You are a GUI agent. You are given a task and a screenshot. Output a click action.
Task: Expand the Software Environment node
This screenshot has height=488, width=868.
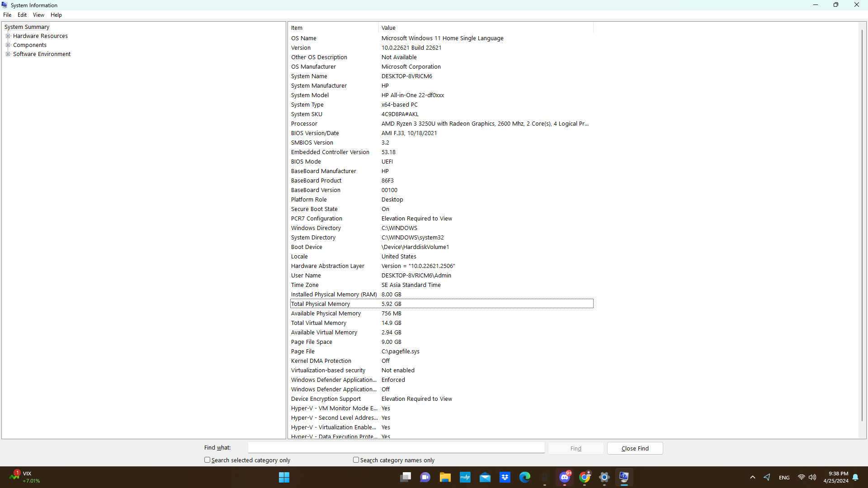point(8,54)
